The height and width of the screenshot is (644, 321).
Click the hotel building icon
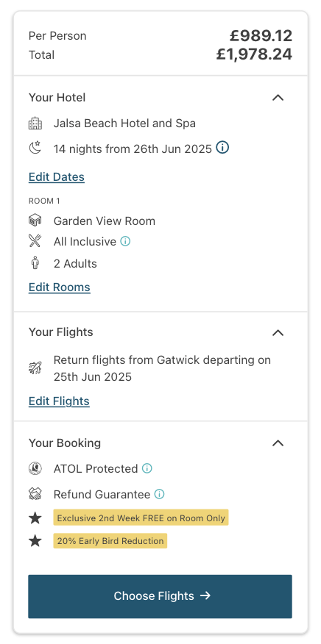tap(35, 124)
